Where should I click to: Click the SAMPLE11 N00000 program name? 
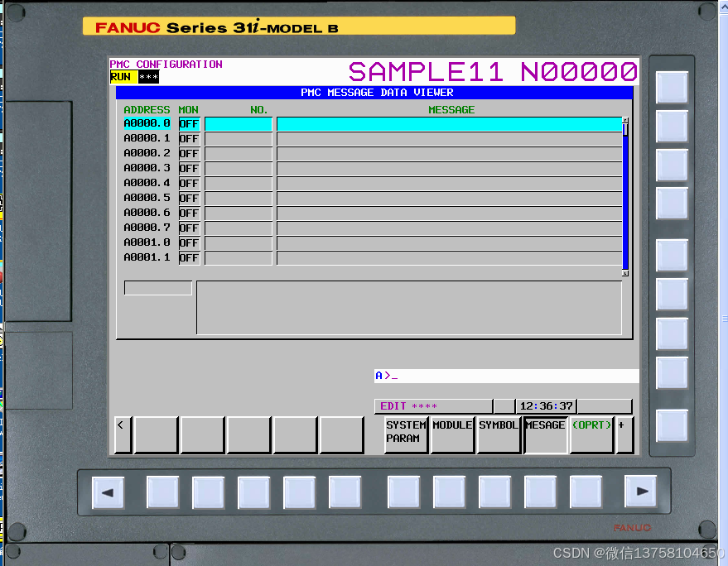[493, 72]
